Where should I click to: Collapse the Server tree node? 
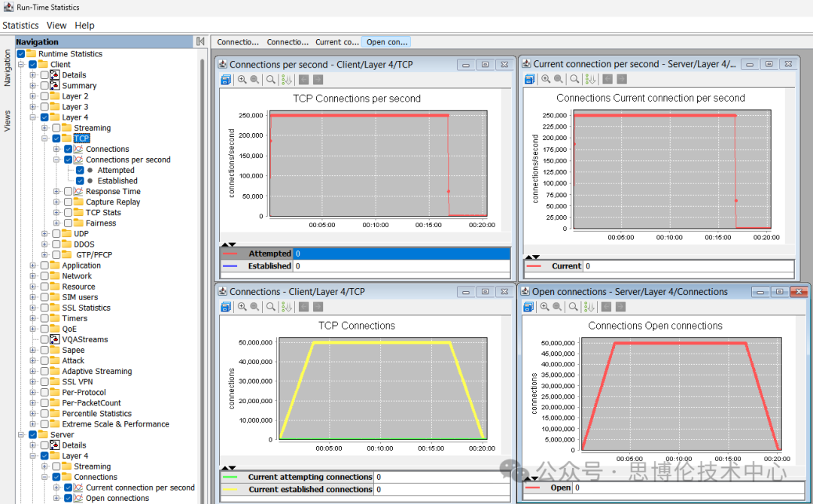[21, 435]
